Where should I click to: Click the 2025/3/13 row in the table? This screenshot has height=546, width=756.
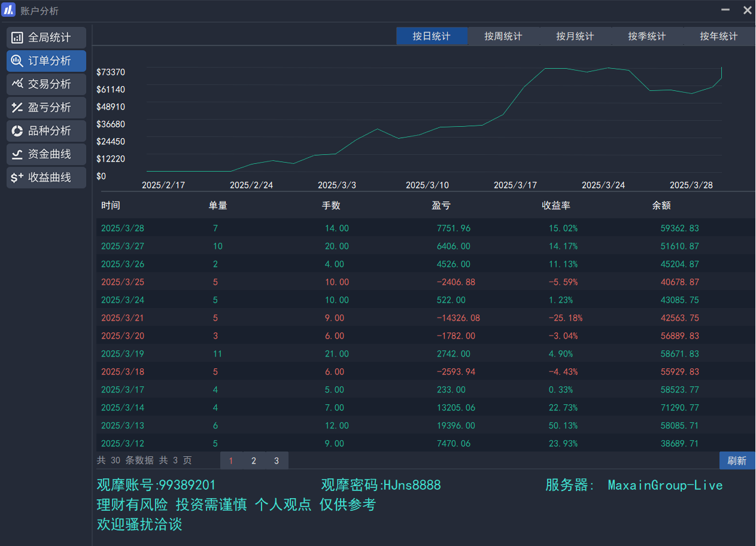[419, 426]
